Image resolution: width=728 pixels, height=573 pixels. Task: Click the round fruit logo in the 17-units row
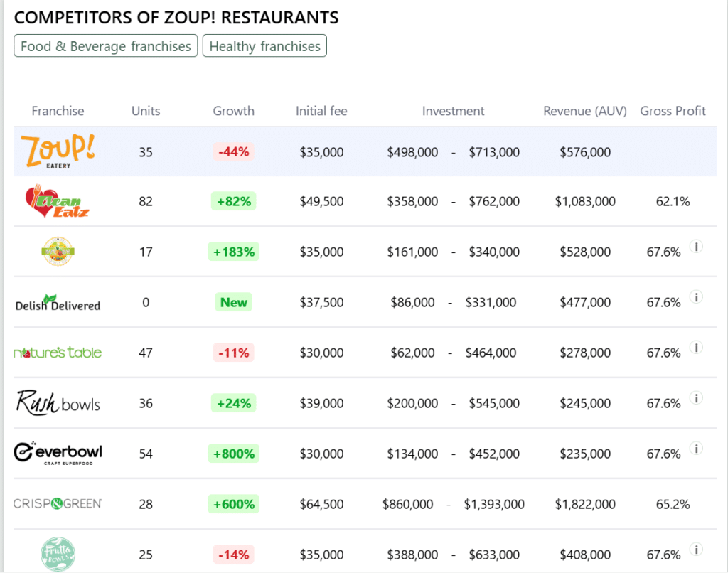pos(58,252)
